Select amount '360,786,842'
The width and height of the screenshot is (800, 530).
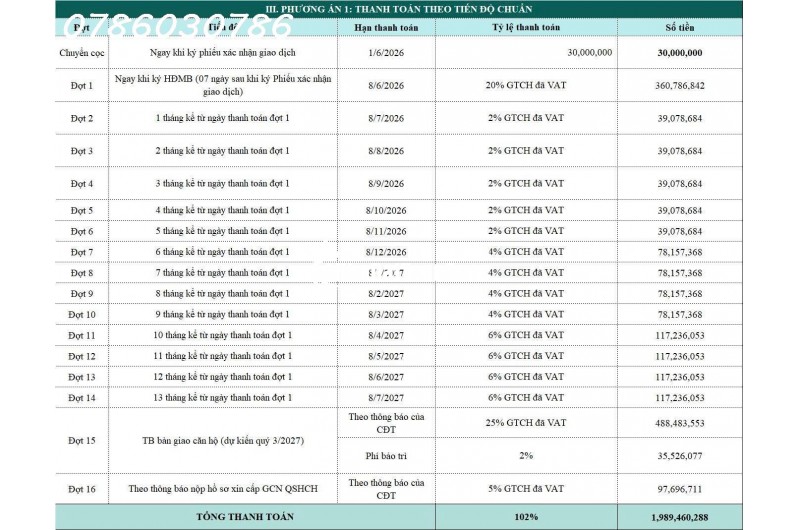coord(680,85)
